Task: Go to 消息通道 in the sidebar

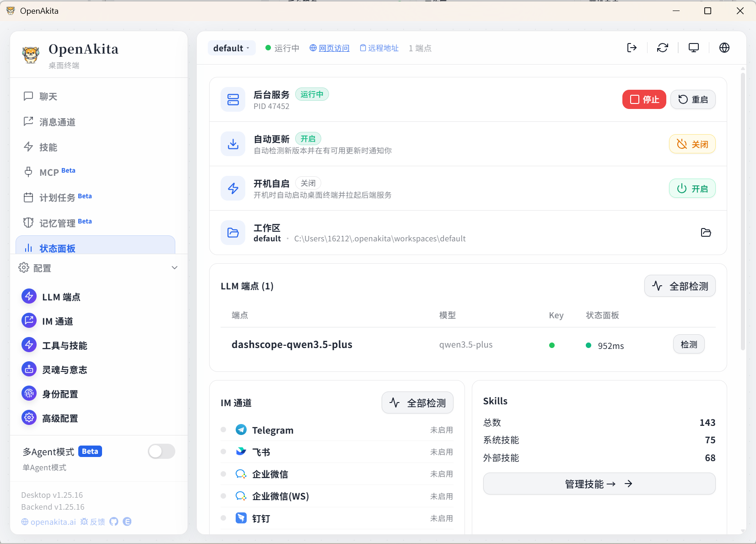Action: pyautogui.click(x=95, y=122)
